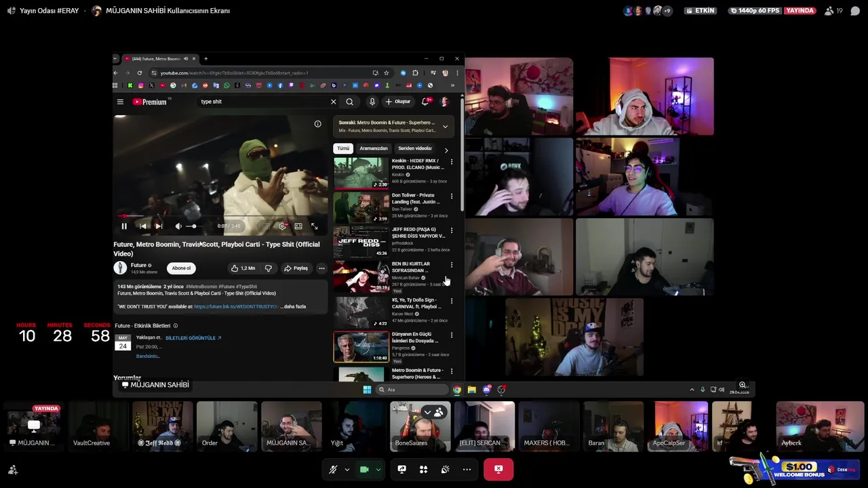Seek on the red video progress bar
Image resolution: width=868 pixels, height=488 pixels.
220,216
